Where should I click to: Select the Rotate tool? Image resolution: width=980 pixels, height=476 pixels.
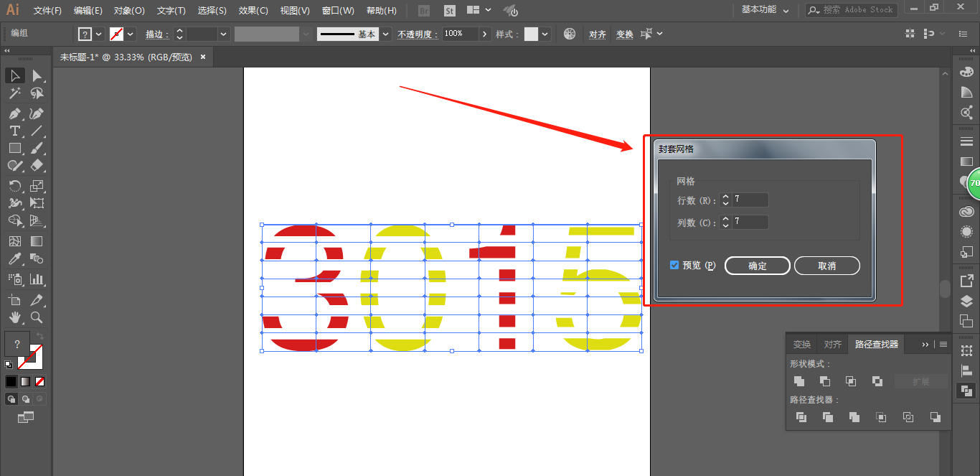(15, 186)
